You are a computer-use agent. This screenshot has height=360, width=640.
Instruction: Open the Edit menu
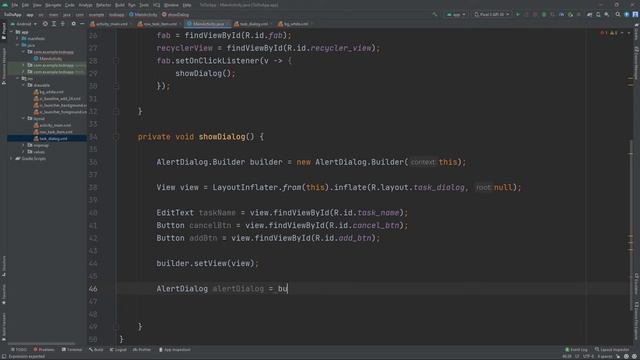point(25,5)
